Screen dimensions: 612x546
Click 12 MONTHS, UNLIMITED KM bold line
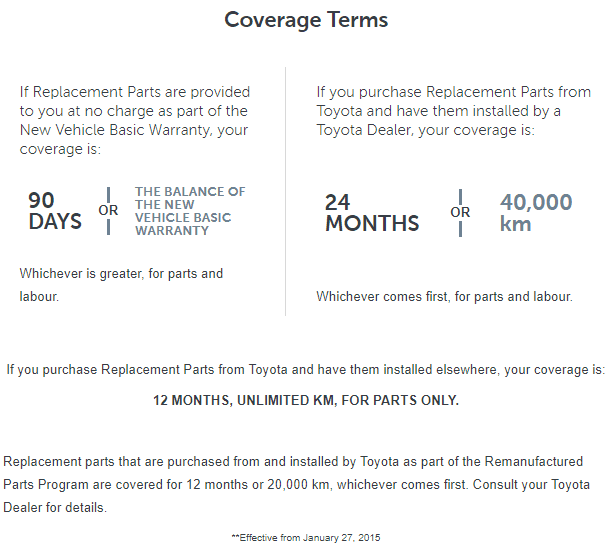pyautogui.click(x=306, y=400)
